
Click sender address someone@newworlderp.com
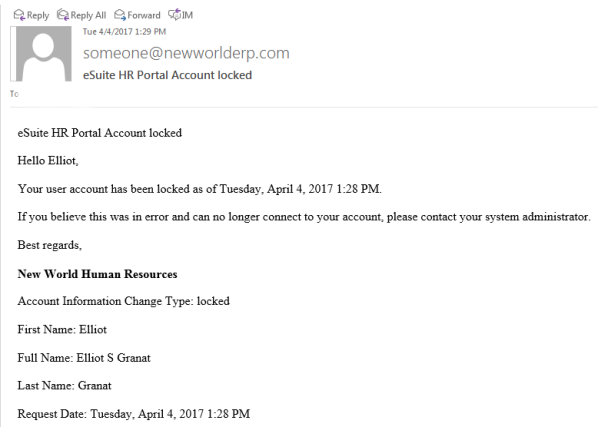tap(186, 53)
